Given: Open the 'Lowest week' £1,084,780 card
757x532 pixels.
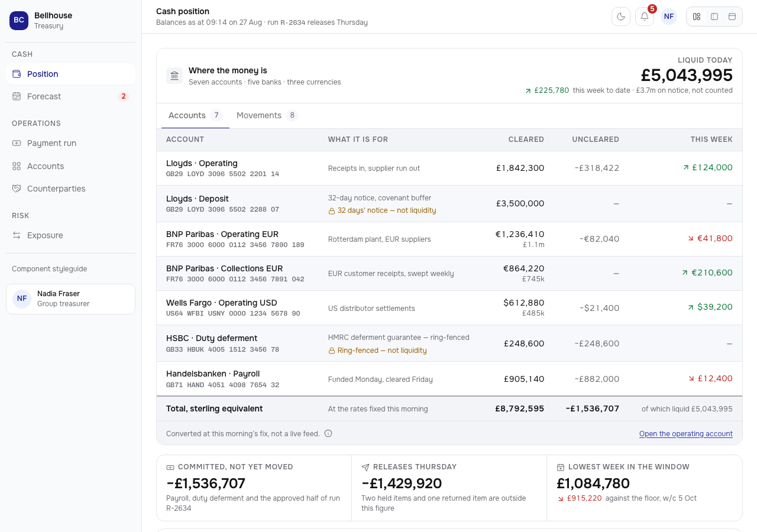Looking at the screenshot, I should click(x=645, y=488).
